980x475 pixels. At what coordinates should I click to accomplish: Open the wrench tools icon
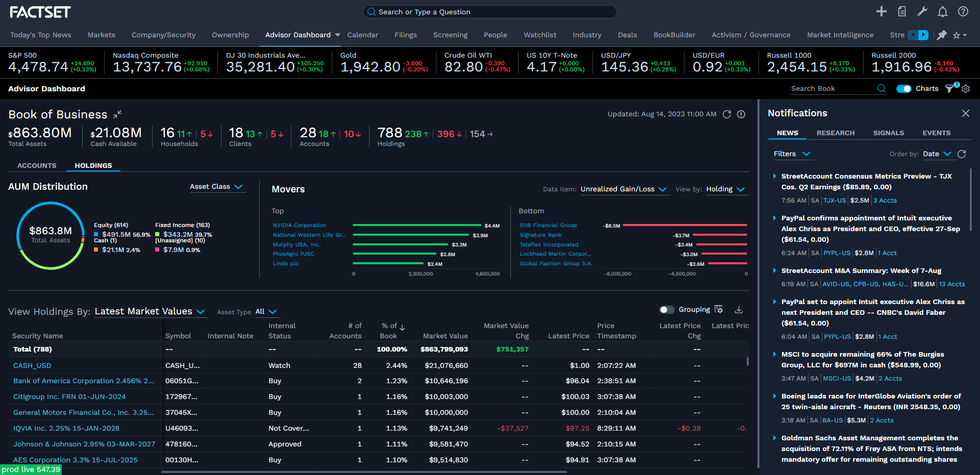click(x=922, y=12)
